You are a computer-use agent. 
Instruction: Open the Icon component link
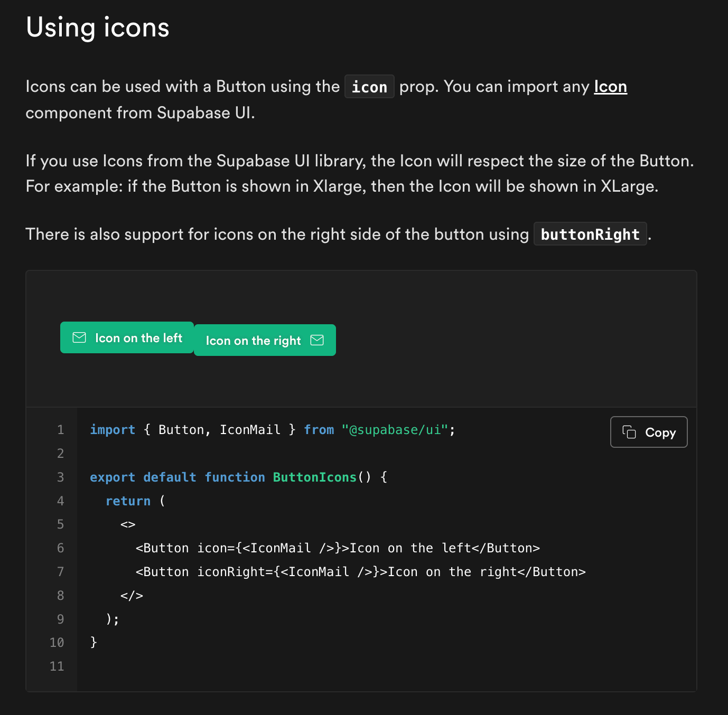(x=610, y=87)
